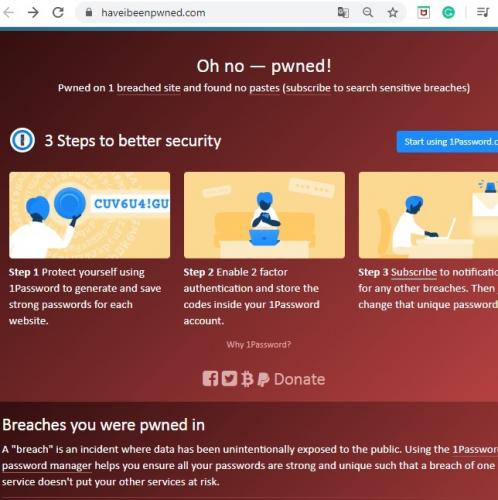Click the PayPal donate icon

263,379
